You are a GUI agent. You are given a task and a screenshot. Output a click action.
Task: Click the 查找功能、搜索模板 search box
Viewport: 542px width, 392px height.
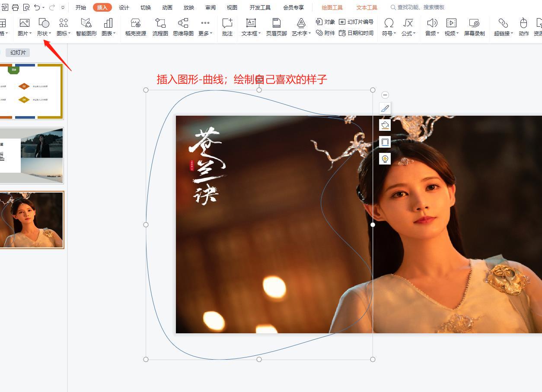[x=418, y=7]
